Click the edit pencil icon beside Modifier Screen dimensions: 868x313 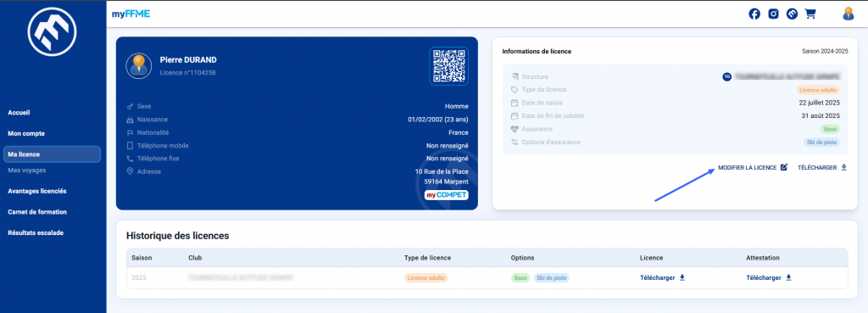point(783,167)
